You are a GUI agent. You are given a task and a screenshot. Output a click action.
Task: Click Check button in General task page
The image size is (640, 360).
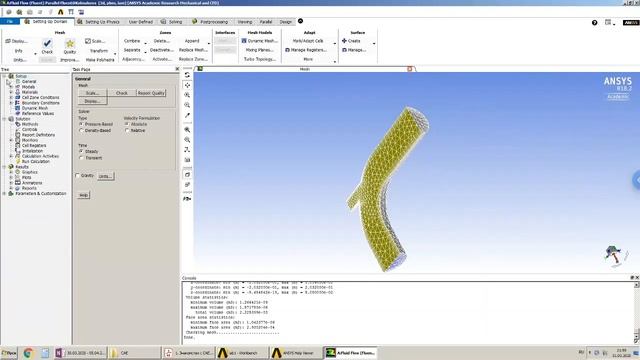[122, 93]
